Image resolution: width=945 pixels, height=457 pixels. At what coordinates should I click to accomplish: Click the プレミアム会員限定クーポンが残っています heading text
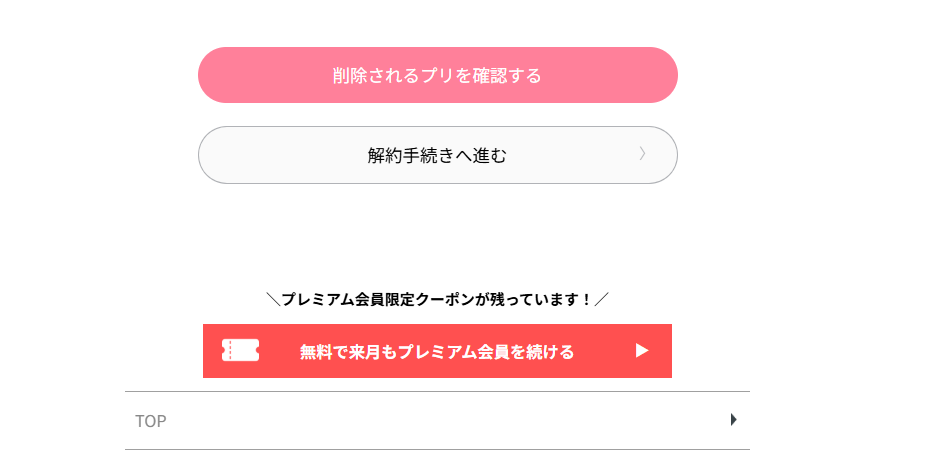click(437, 298)
